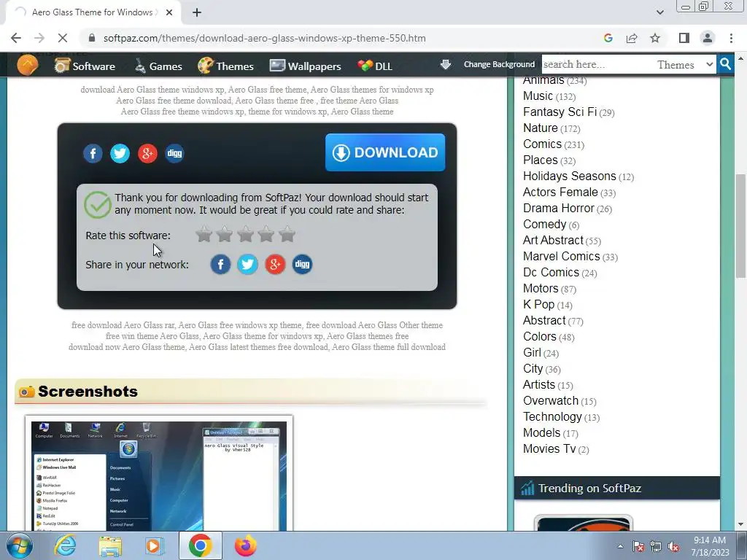Click the search magnifier button

[725, 64]
